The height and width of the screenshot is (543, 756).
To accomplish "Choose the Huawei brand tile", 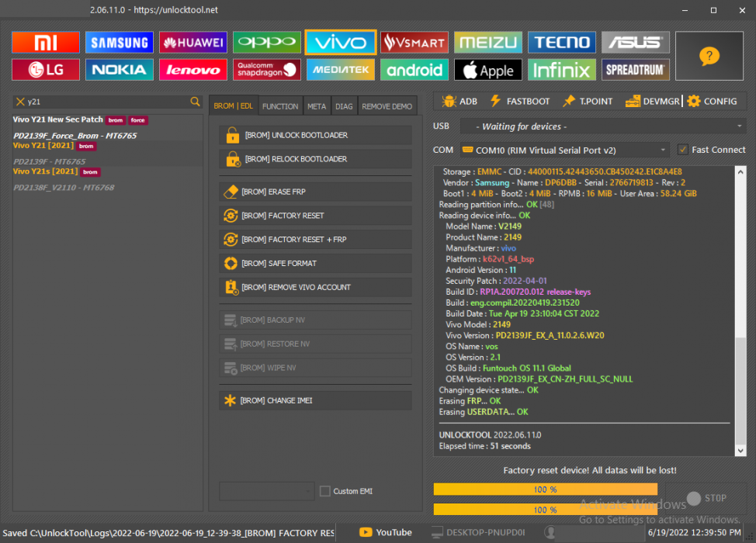I will click(193, 43).
